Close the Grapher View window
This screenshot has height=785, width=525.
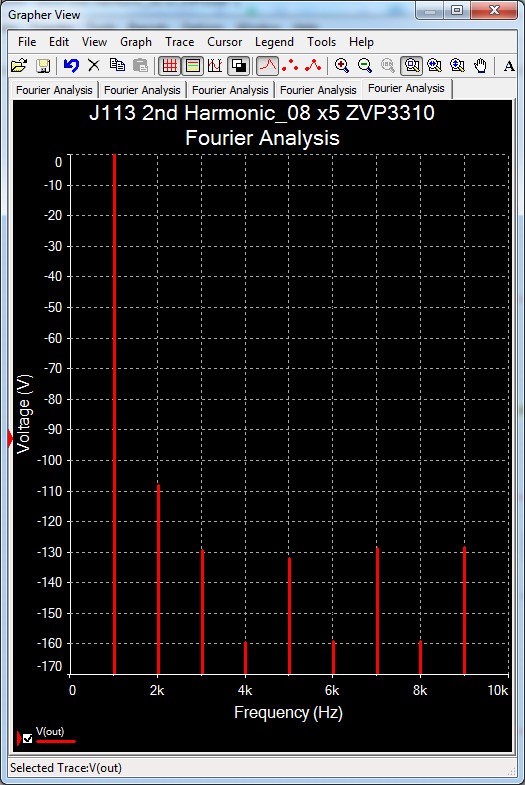point(494,11)
